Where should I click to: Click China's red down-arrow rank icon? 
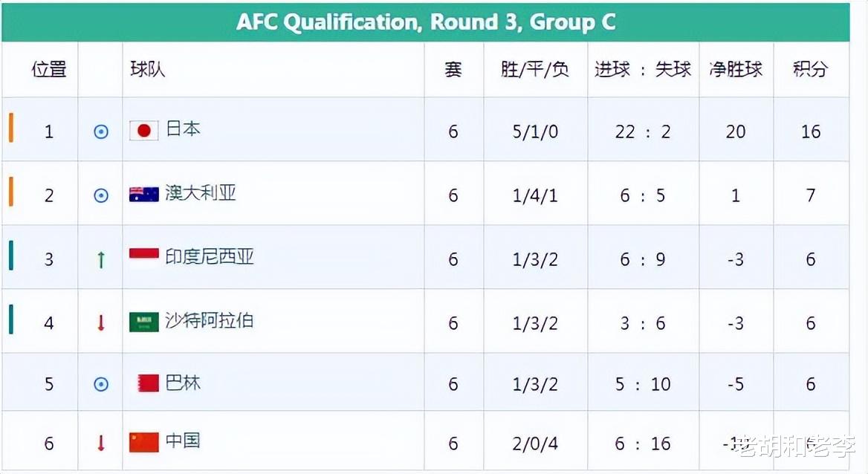[x=101, y=443]
